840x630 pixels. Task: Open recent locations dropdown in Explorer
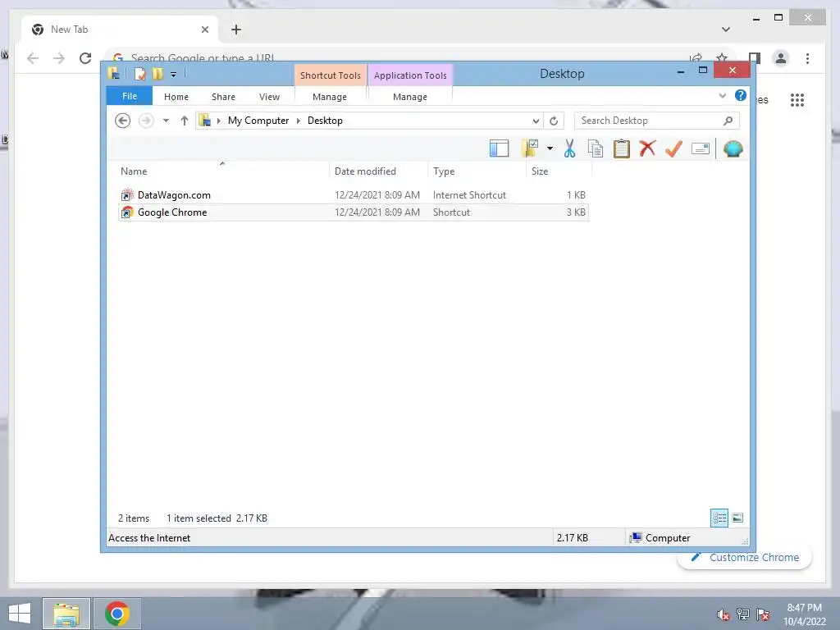tap(166, 121)
